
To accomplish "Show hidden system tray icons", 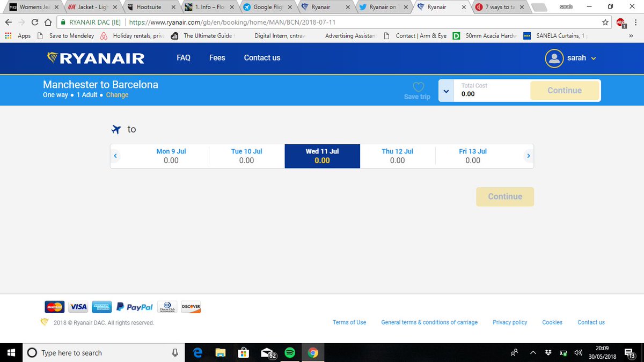I will (533, 352).
